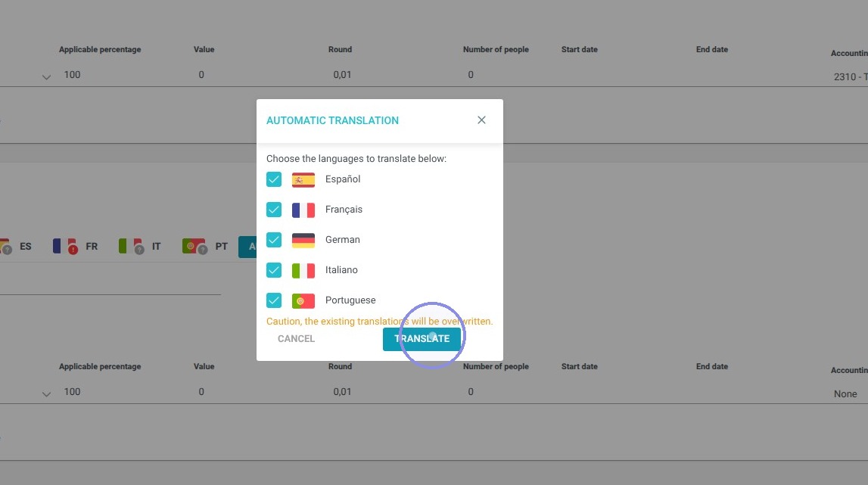Uncheck the Français checkbox
The height and width of the screenshot is (485, 868).
(274, 210)
